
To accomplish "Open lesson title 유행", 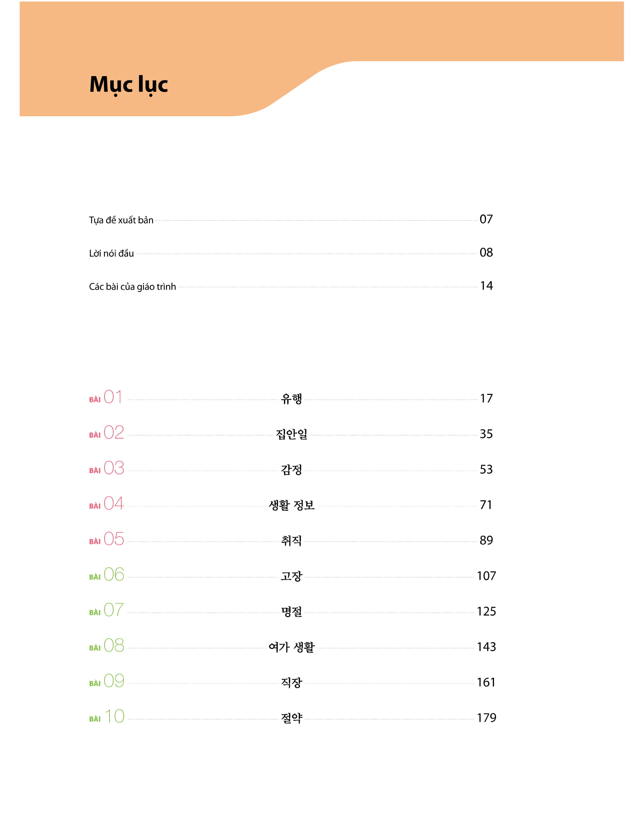I will [x=291, y=399].
